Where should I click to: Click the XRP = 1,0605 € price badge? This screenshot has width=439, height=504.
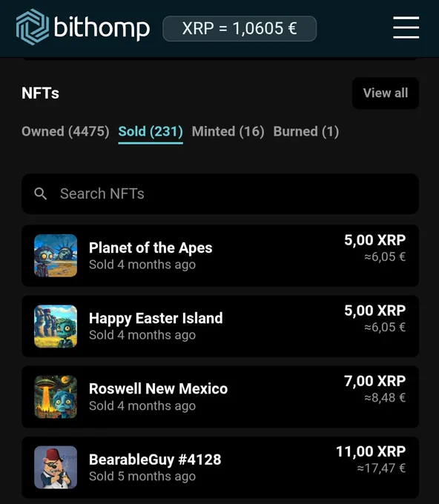(240, 29)
